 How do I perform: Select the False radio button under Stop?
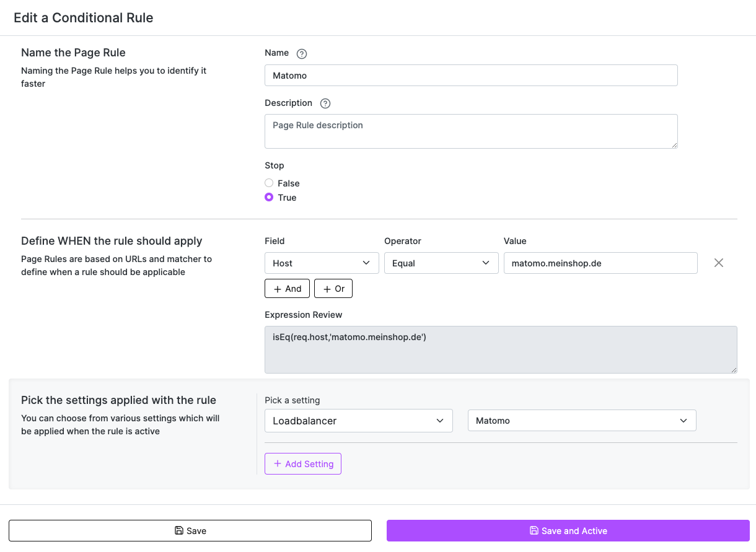pyautogui.click(x=269, y=183)
